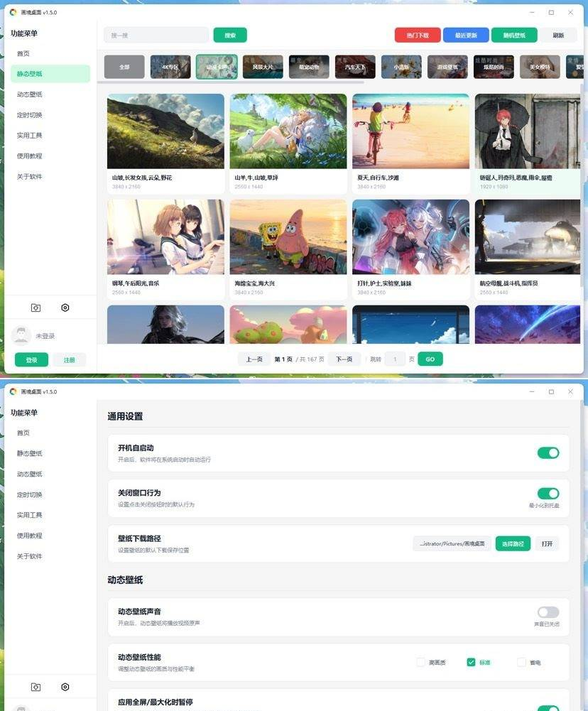Click the gear icon in the wallpaper browser sidebar

coord(65,308)
